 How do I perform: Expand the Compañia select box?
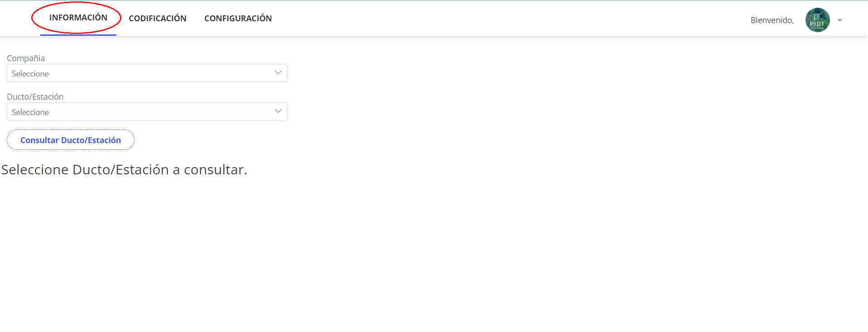(147, 73)
